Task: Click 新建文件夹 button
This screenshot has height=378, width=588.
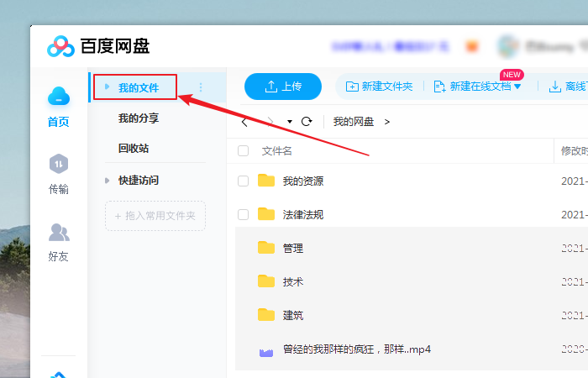Action: click(379, 87)
